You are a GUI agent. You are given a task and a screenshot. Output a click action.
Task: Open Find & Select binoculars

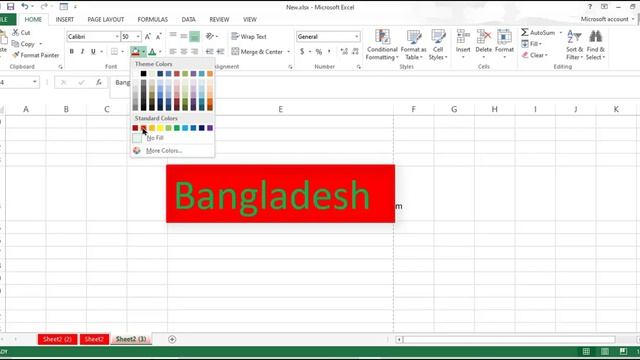pos(596,45)
